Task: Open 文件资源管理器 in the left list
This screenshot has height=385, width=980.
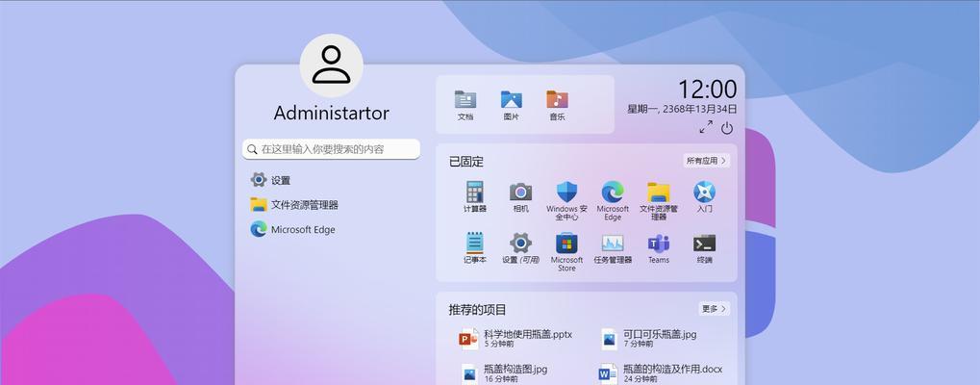Action: pos(293,204)
